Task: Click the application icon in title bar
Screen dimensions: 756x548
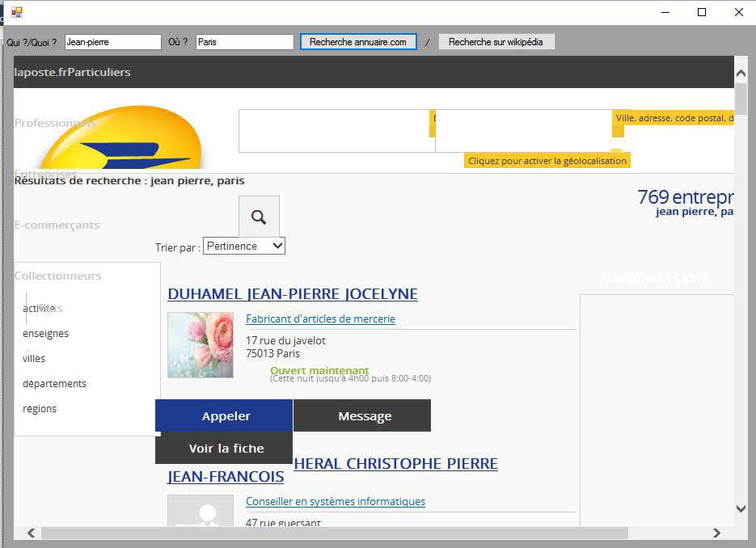Action: point(17,12)
